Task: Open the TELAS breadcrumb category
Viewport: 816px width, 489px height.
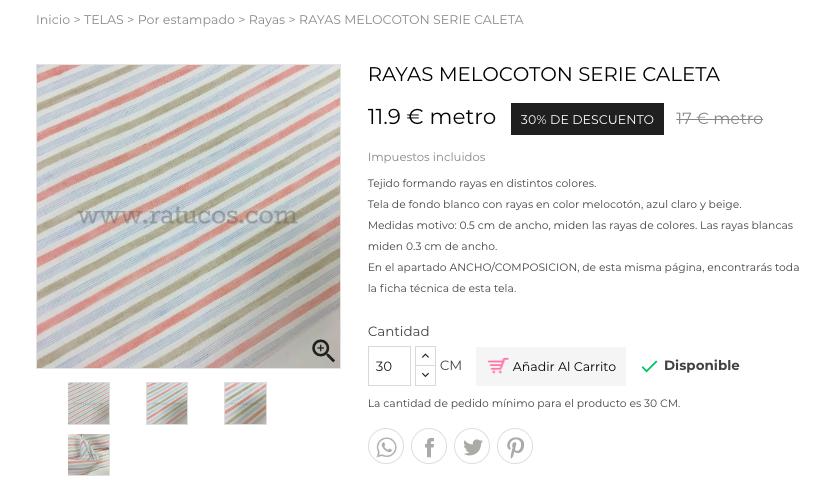Action: point(104,20)
